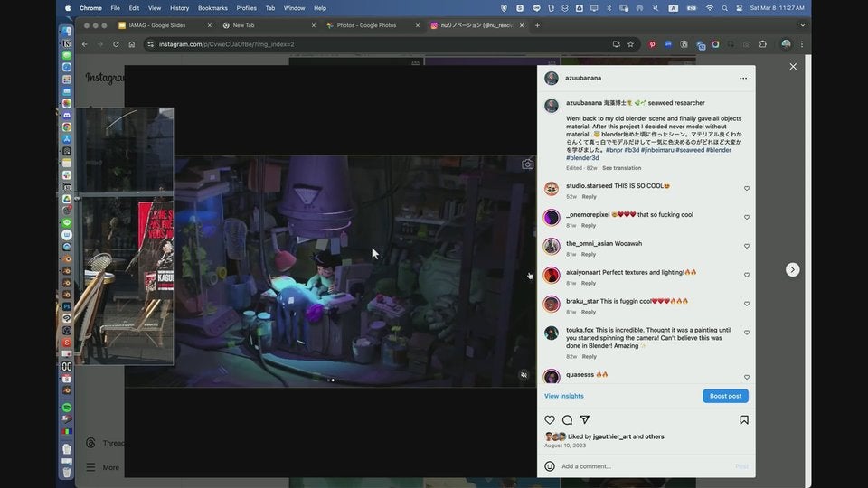The width and height of the screenshot is (868, 488).
Task: Open Spotlight search in menu bar
Action: pyautogui.click(x=724, y=8)
